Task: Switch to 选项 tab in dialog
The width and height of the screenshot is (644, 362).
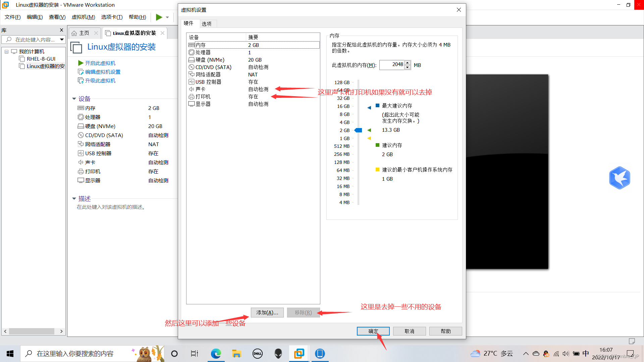Action: pos(207,24)
